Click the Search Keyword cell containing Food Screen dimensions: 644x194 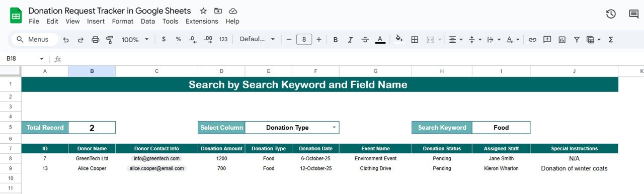501,128
